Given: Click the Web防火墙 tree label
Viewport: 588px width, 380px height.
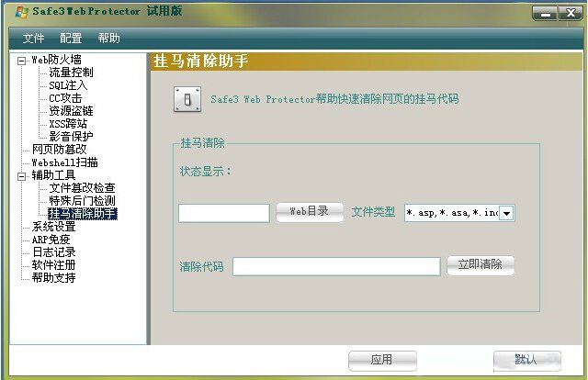Looking at the screenshot, I should click(56, 60).
